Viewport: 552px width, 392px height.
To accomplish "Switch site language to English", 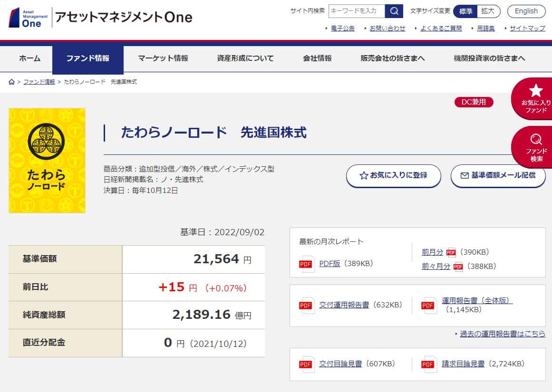I will click(526, 11).
